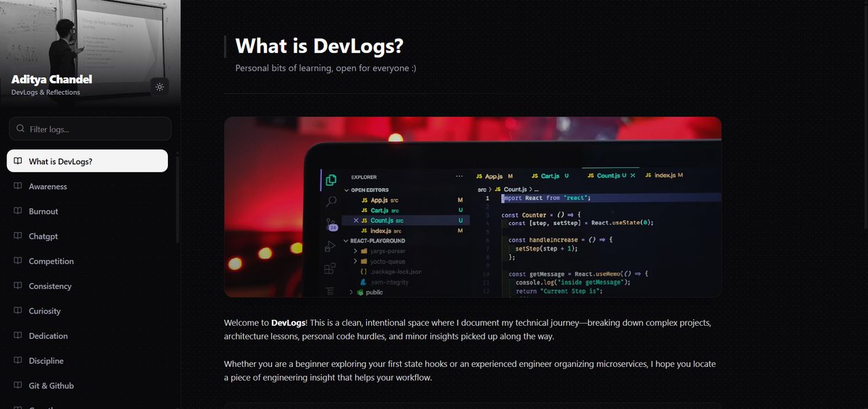Click book icon beside Discipline
This screenshot has width=868, height=409.
click(x=18, y=360)
